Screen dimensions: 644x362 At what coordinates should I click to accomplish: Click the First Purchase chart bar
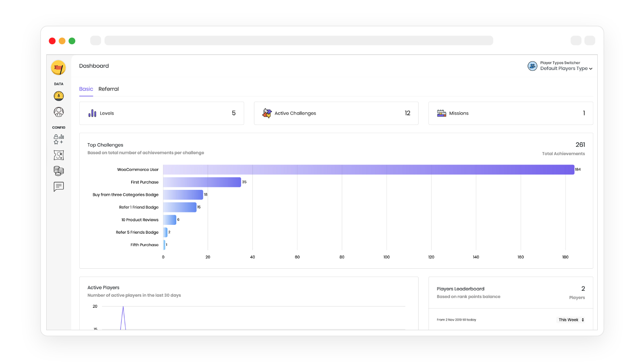[202, 182]
